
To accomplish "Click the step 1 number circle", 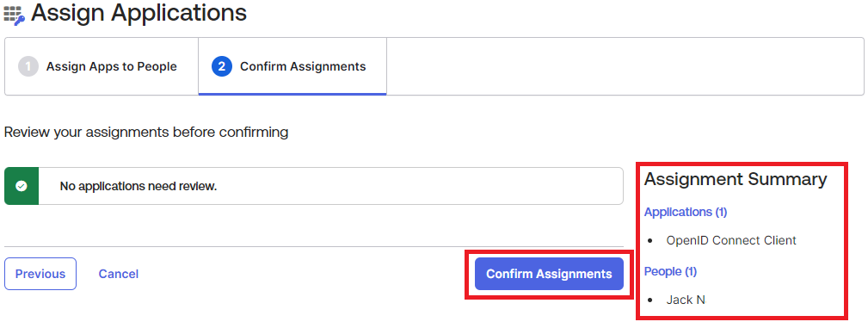I will pos(28,67).
